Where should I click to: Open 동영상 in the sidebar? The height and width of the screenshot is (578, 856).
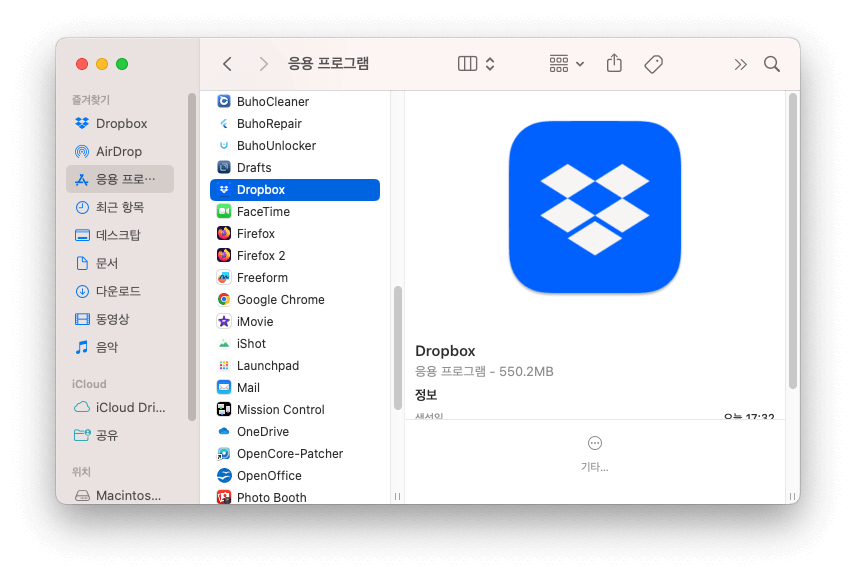(x=120, y=319)
